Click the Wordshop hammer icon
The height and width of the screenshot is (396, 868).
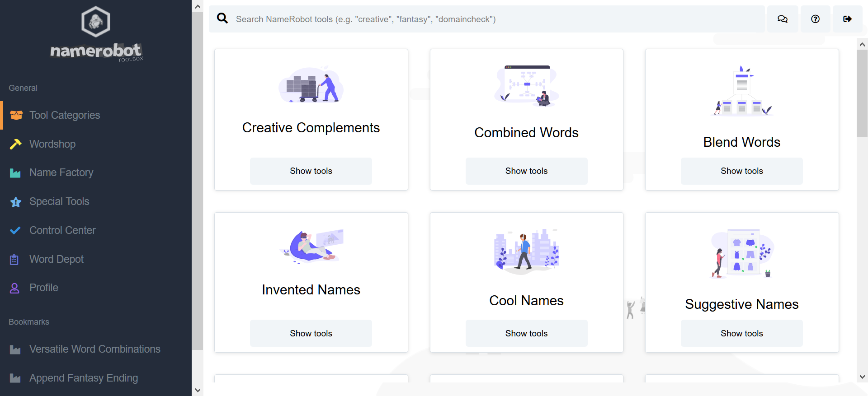[16, 144]
